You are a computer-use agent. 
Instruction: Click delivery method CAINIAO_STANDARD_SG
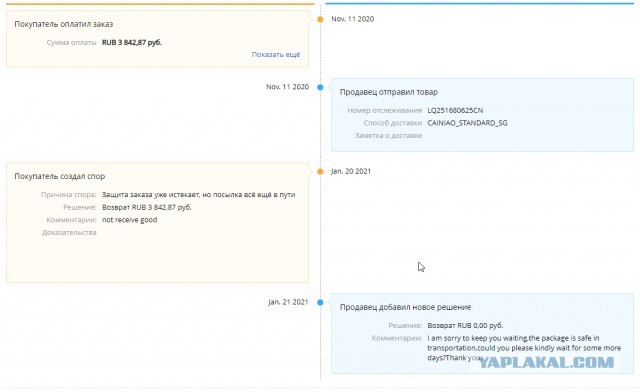pos(467,123)
